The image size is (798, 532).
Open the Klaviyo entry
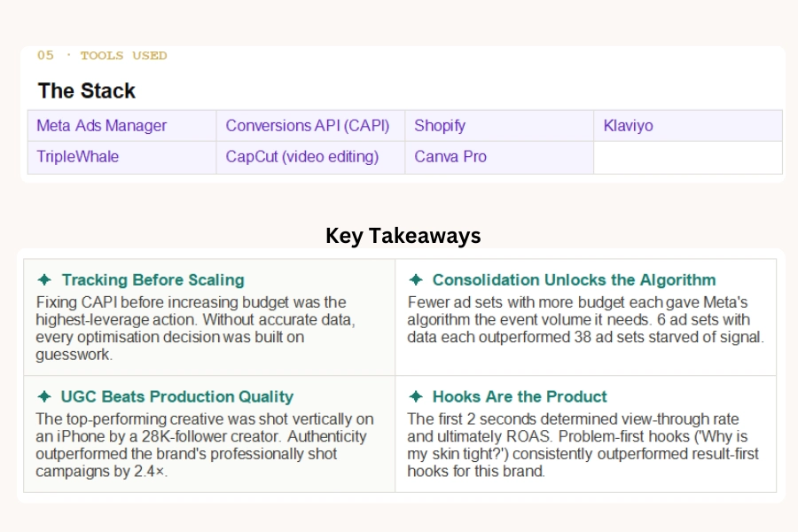pos(630,125)
